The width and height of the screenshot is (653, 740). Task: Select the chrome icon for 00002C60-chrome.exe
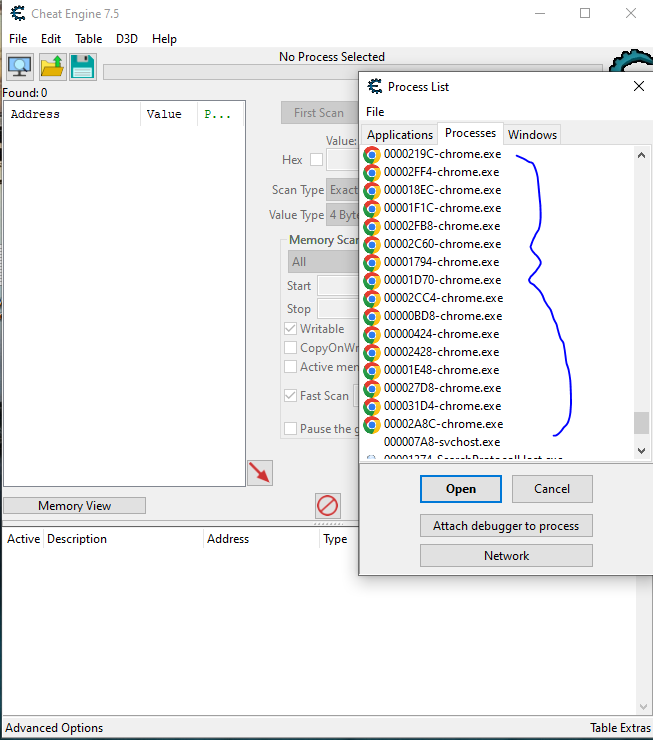coord(372,244)
